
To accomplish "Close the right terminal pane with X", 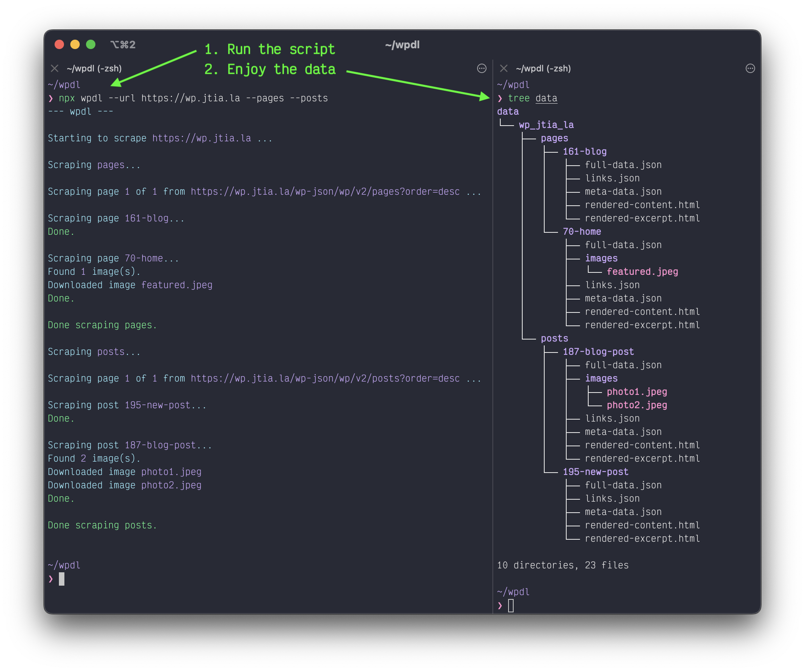I will [x=504, y=69].
